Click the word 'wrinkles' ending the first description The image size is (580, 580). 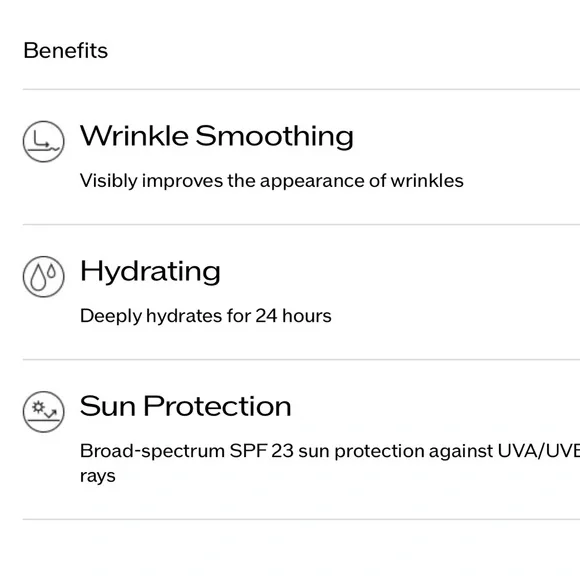coord(427,181)
